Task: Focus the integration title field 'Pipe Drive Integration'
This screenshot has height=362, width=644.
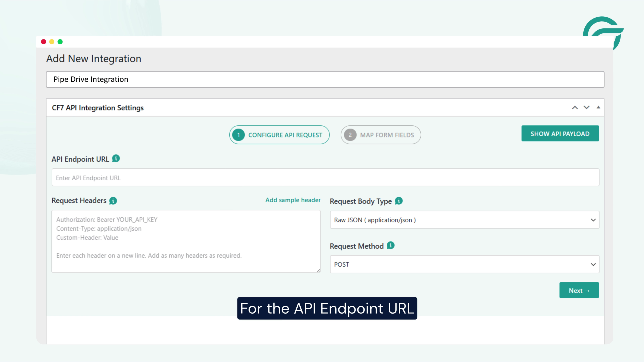Action: point(325,79)
